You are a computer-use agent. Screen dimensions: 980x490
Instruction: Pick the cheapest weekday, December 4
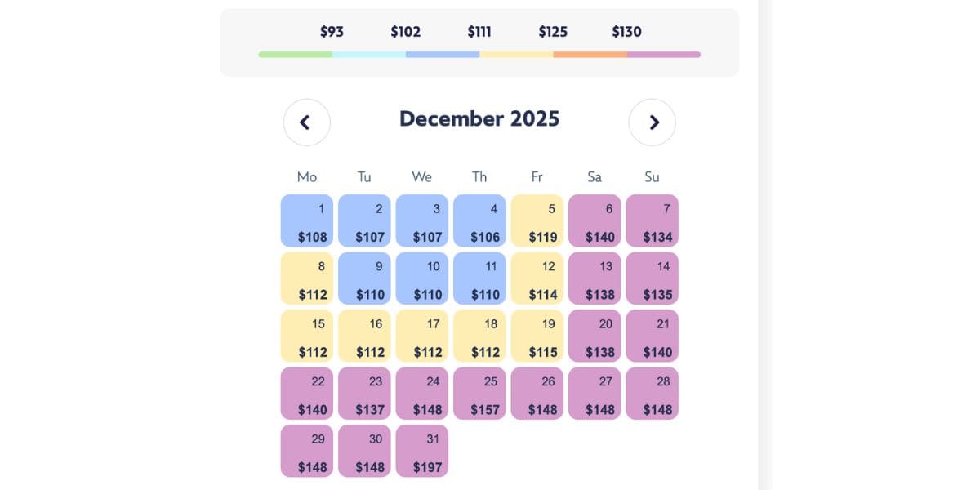[479, 220]
